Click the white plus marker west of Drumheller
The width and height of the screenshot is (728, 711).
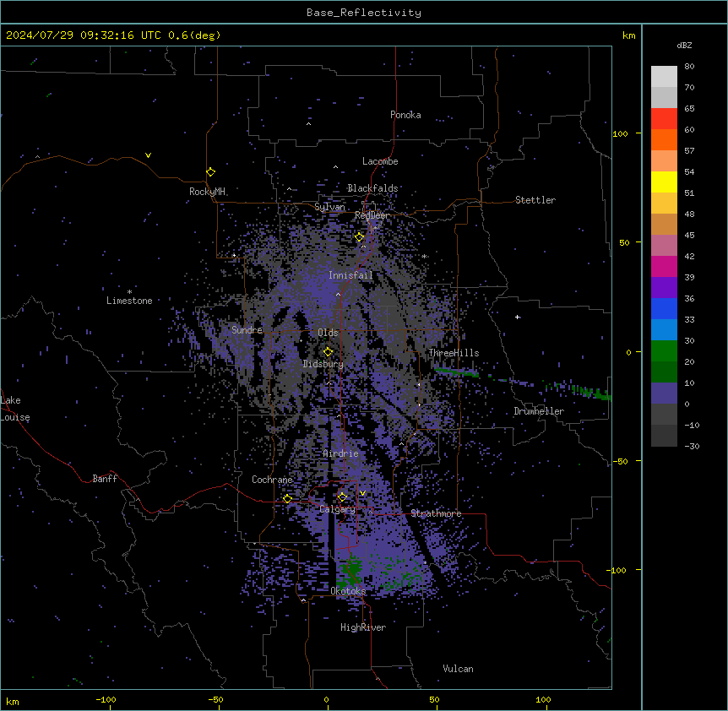coord(517,317)
